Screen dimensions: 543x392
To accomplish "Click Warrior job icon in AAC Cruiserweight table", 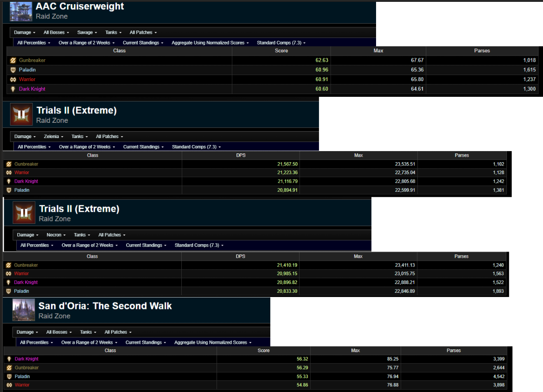I will tap(13, 79).
